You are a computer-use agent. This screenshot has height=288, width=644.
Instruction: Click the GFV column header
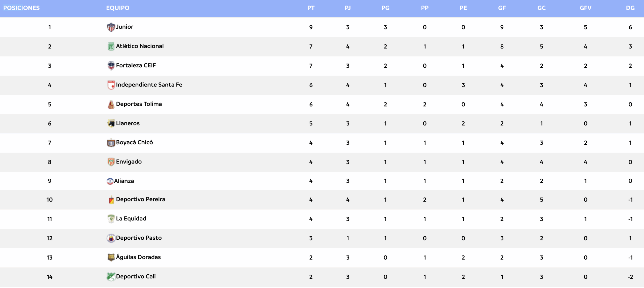click(585, 8)
